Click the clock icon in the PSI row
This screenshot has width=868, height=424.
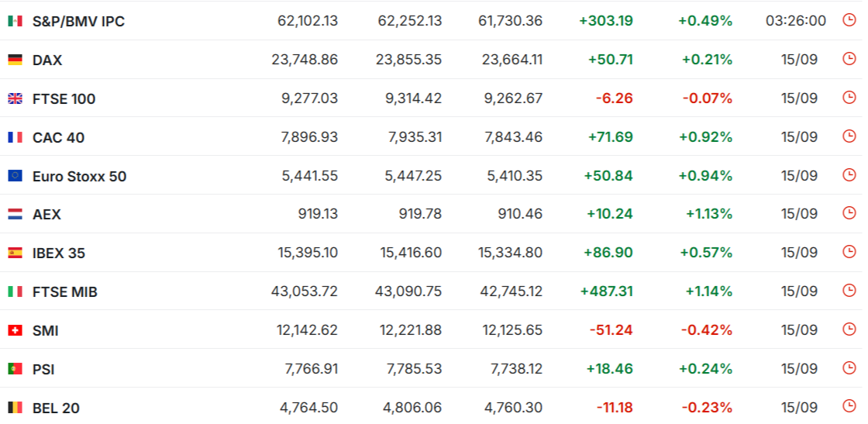849,368
